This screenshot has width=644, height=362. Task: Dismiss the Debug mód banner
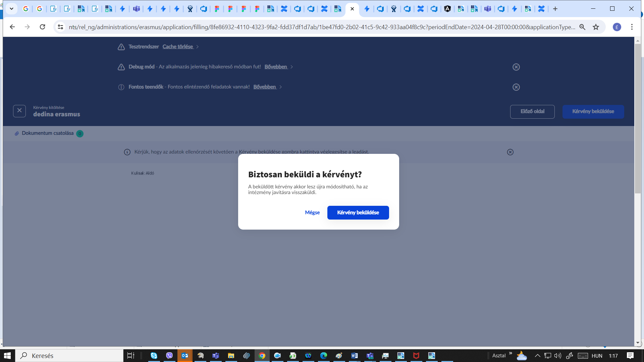pyautogui.click(x=516, y=67)
